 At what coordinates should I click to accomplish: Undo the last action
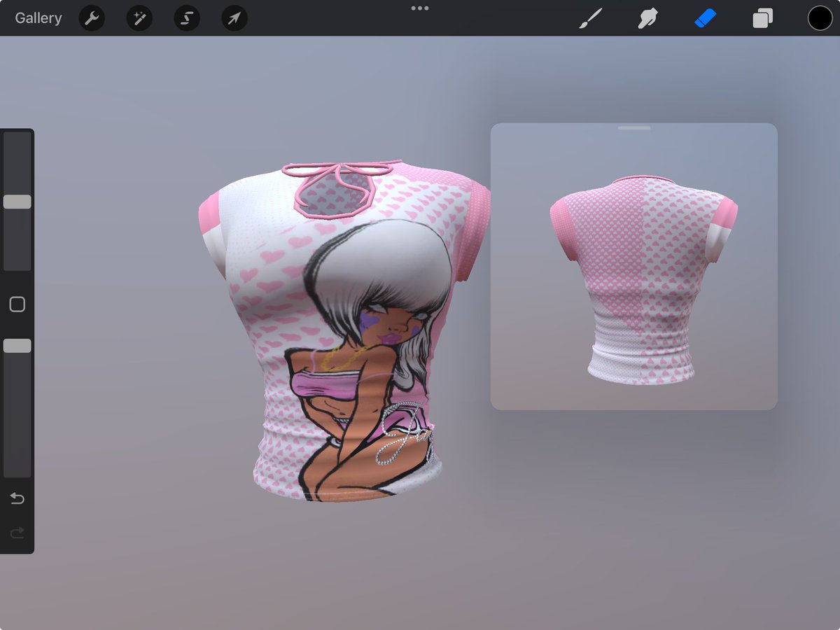17,498
